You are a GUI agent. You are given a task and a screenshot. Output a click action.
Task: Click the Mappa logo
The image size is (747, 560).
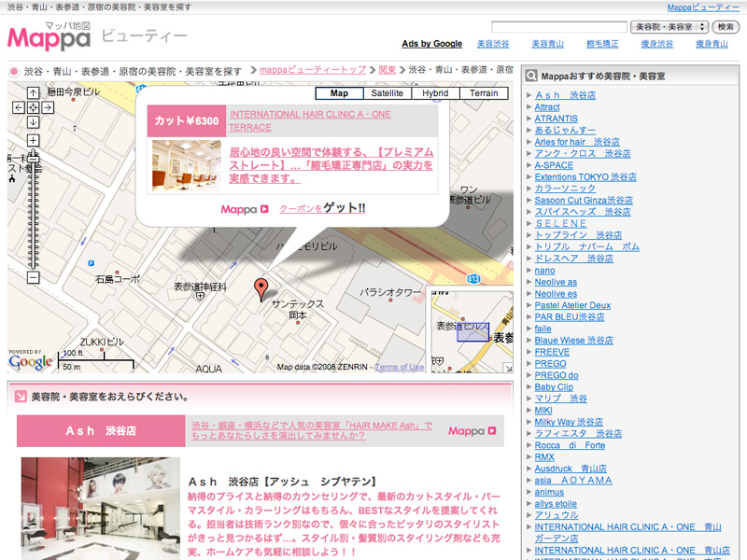tap(49, 36)
